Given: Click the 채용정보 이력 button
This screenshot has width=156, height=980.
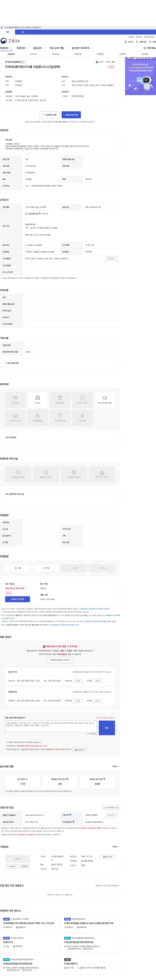Looking at the screenshot, I should (x=107, y=857).
